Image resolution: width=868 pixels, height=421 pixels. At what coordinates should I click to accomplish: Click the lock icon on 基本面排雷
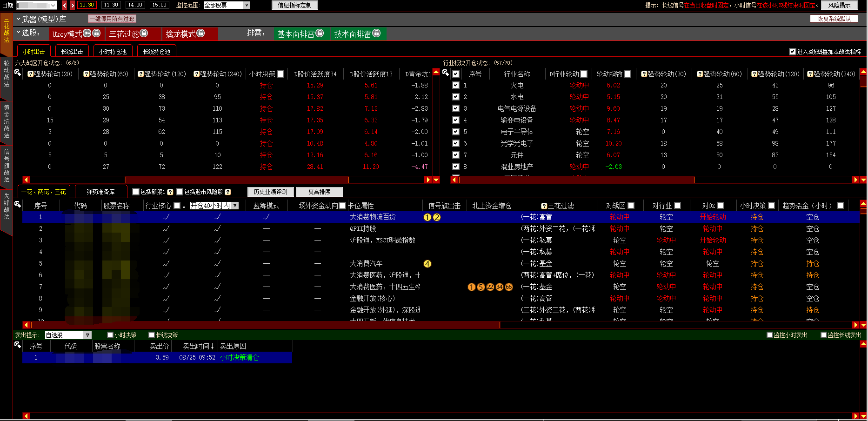(x=320, y=33)
